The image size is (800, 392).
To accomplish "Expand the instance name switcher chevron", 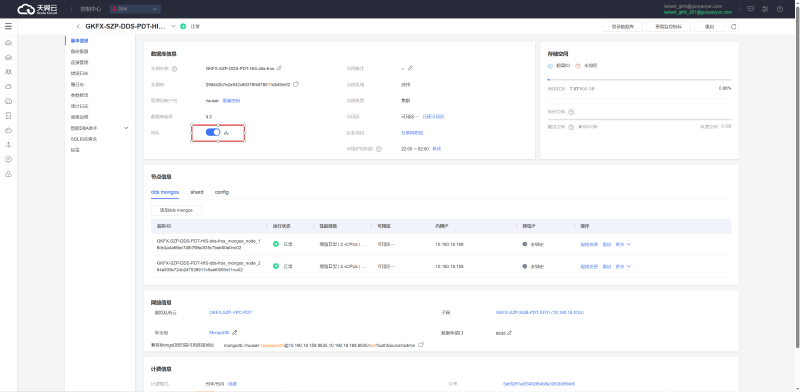I will coord(173,26).
